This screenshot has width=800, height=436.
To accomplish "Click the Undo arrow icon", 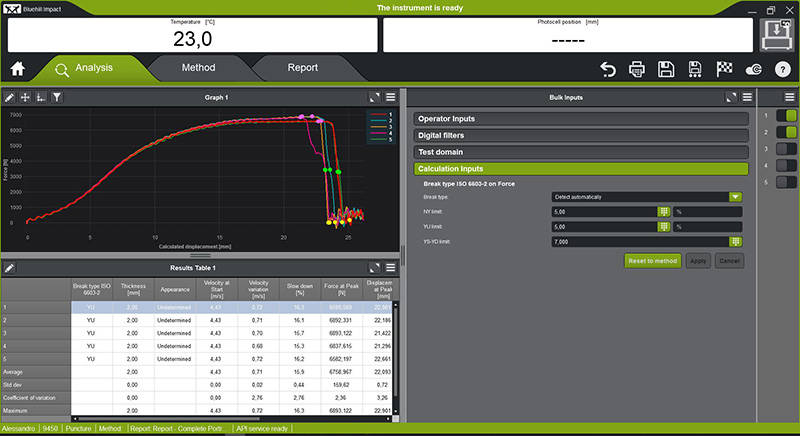I will click(608, 69).
